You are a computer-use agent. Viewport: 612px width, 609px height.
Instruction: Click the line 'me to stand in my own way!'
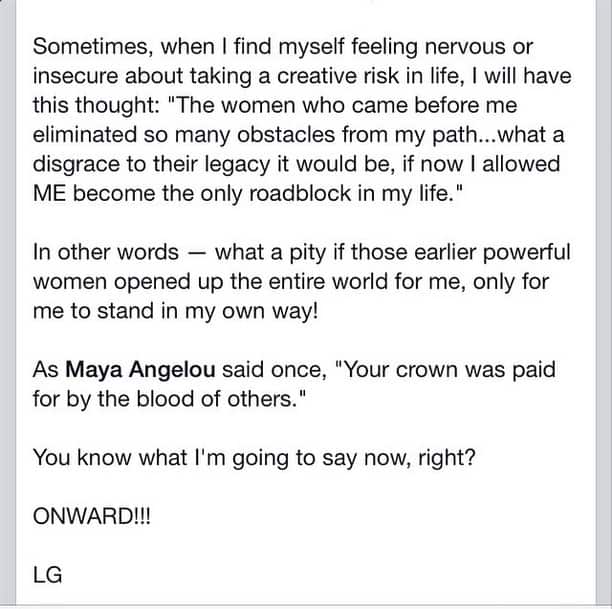(x=176, y=311)
